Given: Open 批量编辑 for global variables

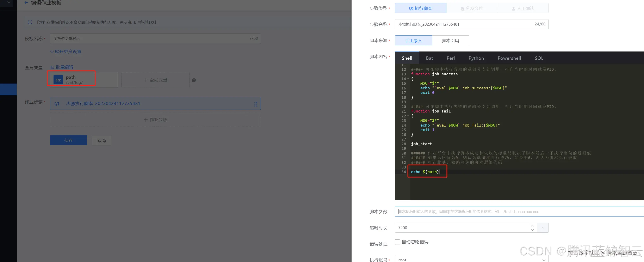Looking at the screenshot, I should coord(62,67).
